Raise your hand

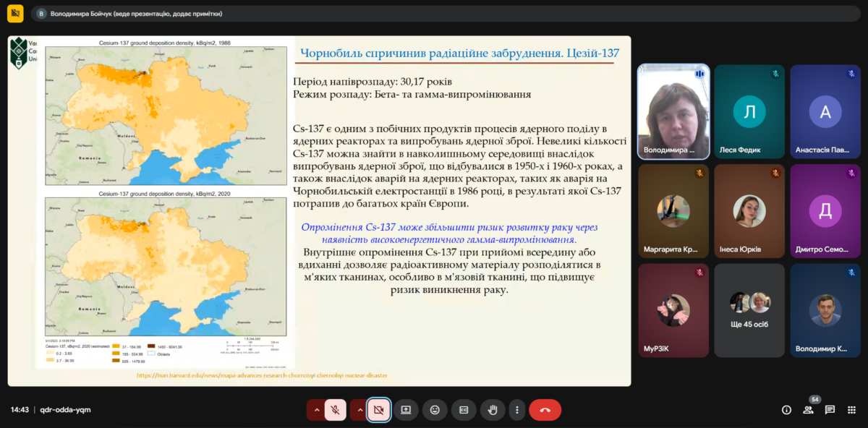click(x=493, y=410)
